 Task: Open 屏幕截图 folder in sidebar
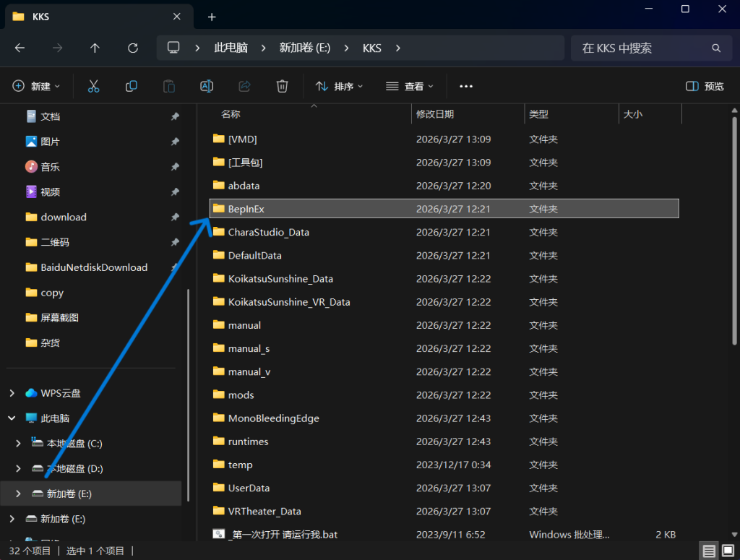click(52, 317)
